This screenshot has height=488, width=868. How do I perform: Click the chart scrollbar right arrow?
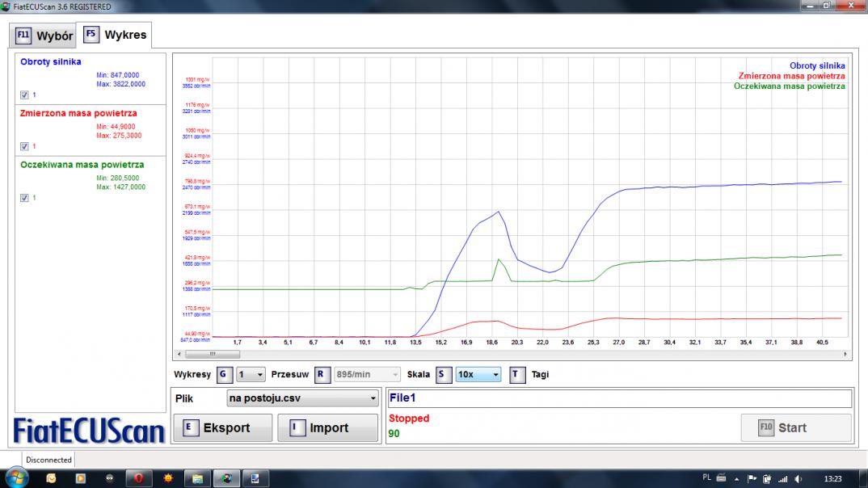click(845, 354)
